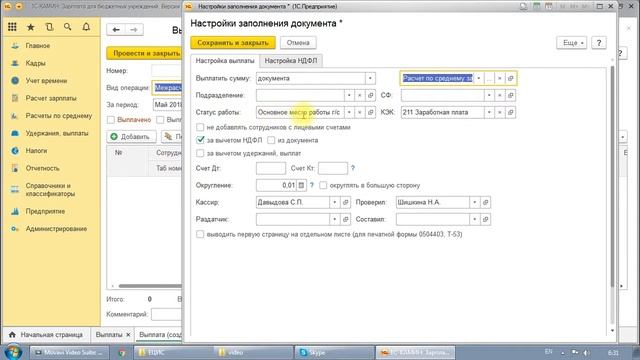This screenshot has height=360, width=640.
Task: Clear the Расчет по среднему field
Action: (500, 78)
